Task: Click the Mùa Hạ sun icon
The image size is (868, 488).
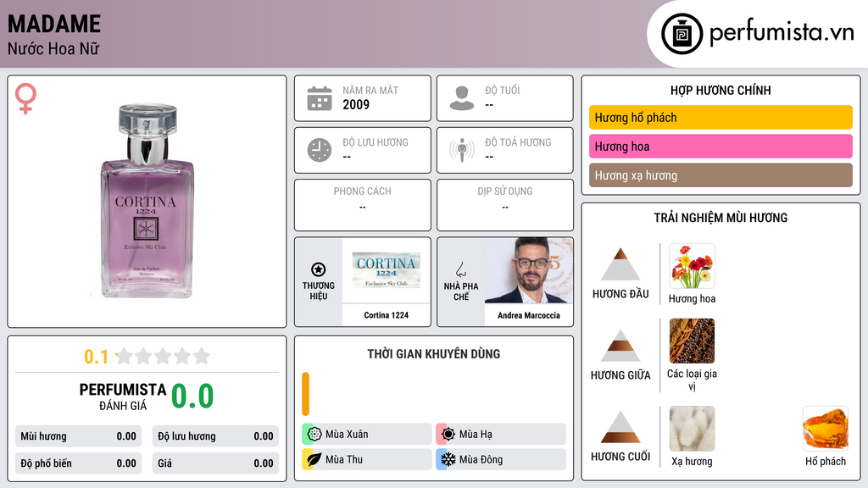Action: (448, 434)
